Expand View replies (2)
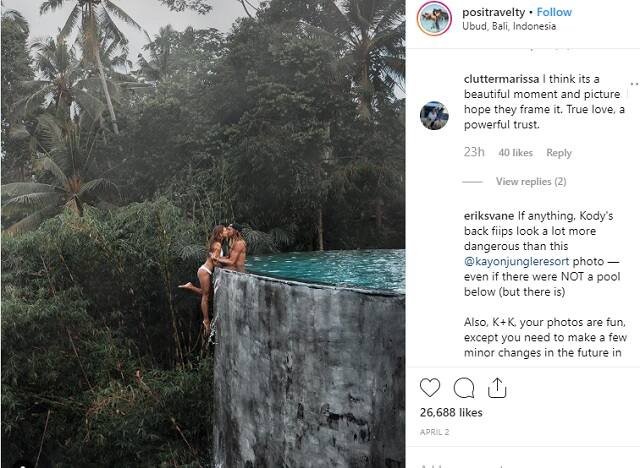This screenshot has height=468, width=640. [x=531, y=182]
